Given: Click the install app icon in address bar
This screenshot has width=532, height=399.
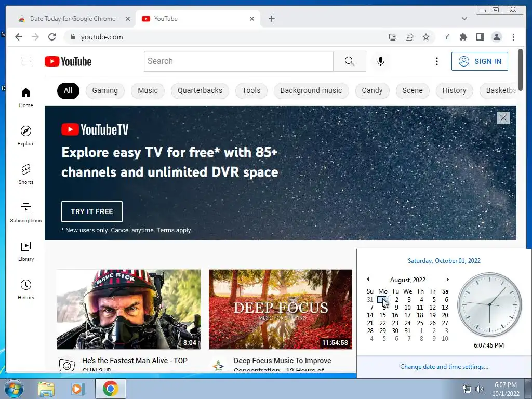Looking at the screenshot, I should pos(393,37).
